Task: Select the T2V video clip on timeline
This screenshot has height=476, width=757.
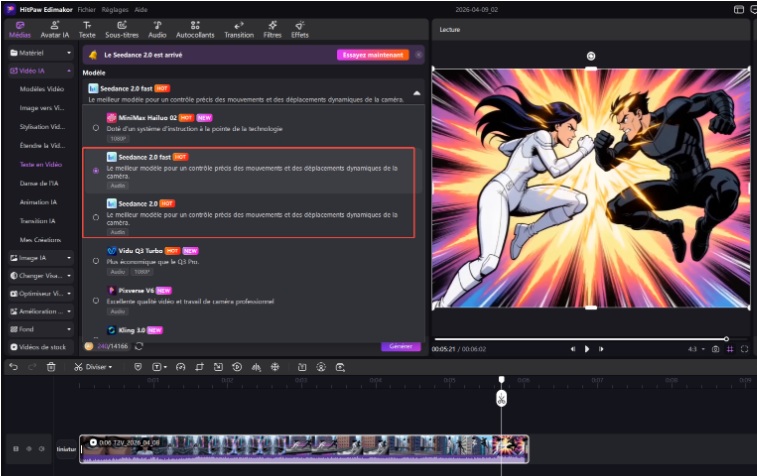Action: (x=300, y=447)
